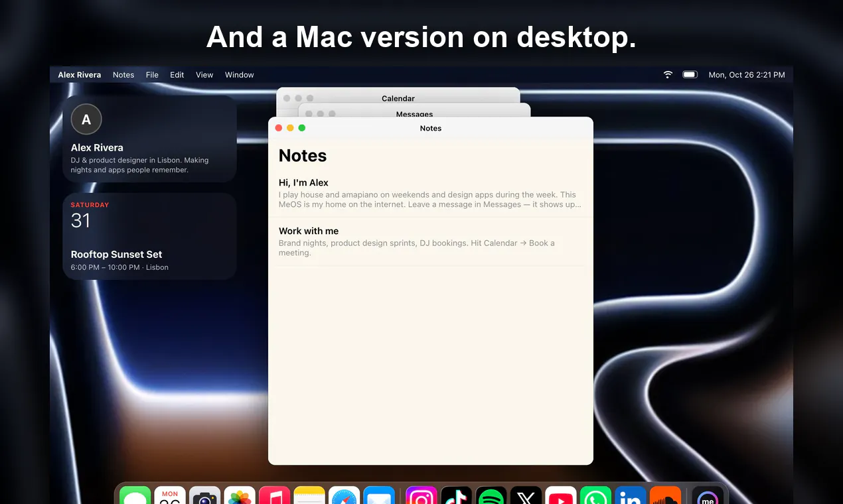The height and width of the screenshot is (504, 843).
Task: Open Instagram from the dock
Action: tap(421, 495)
